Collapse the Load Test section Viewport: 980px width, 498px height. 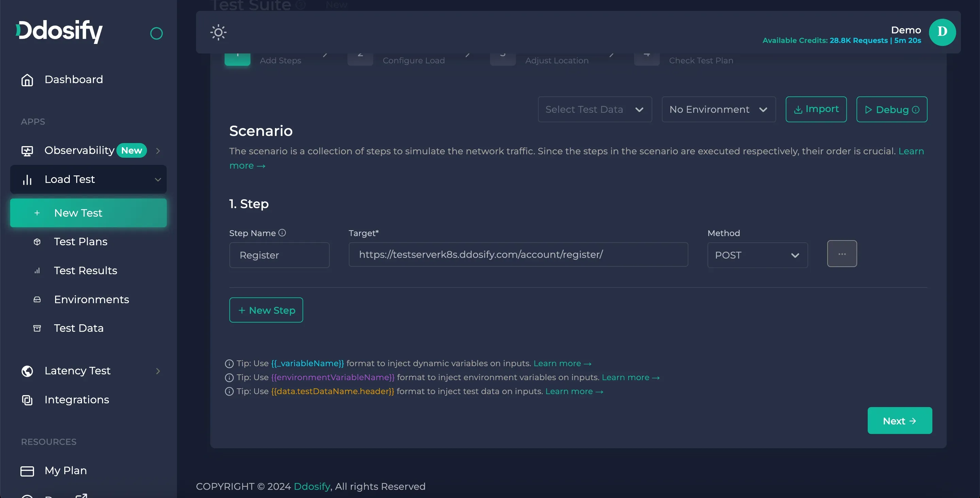pyautogui.click(x=158, y=179)
